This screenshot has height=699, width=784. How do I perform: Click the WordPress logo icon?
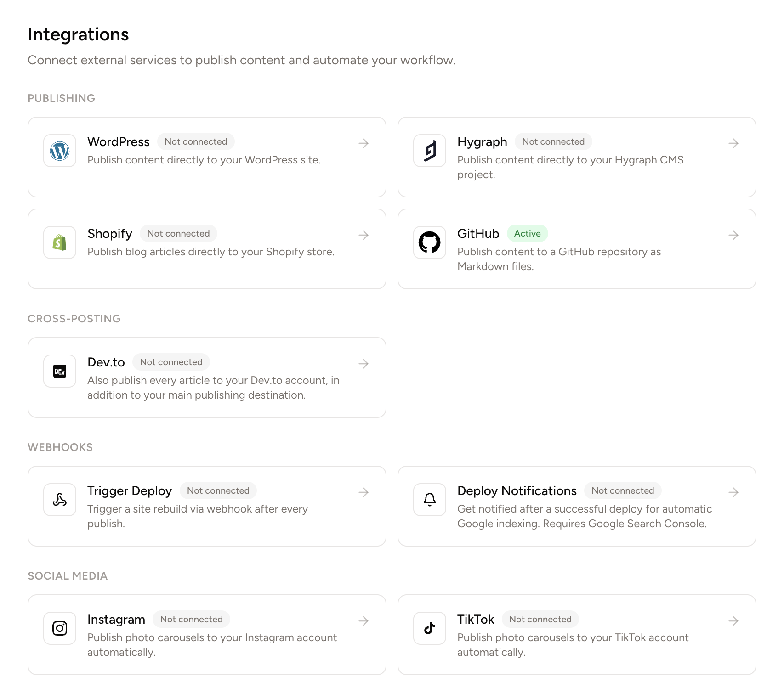click(60, 151)
